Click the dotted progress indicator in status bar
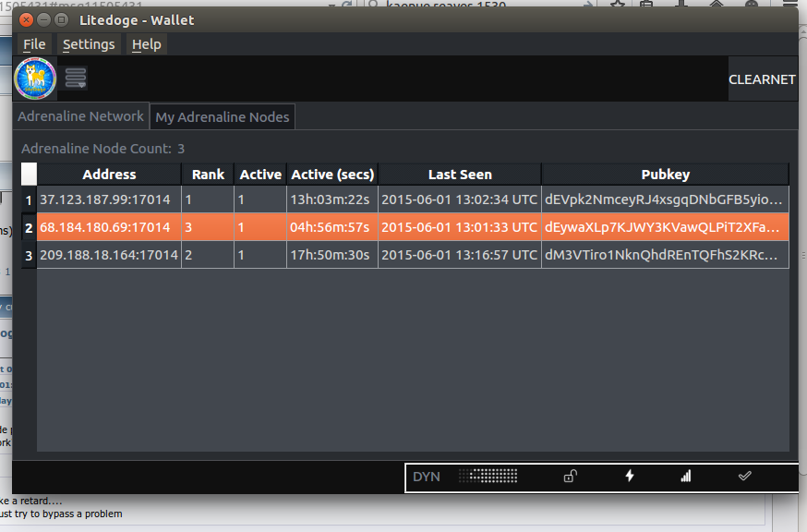The width and height of the screenshot is (807, 532). coord(488,476)
